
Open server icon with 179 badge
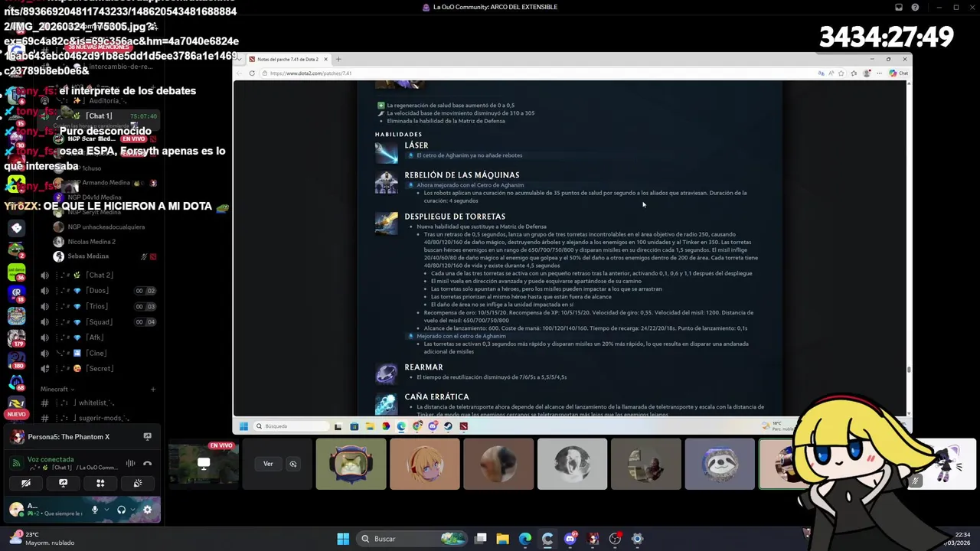point(16,337)
